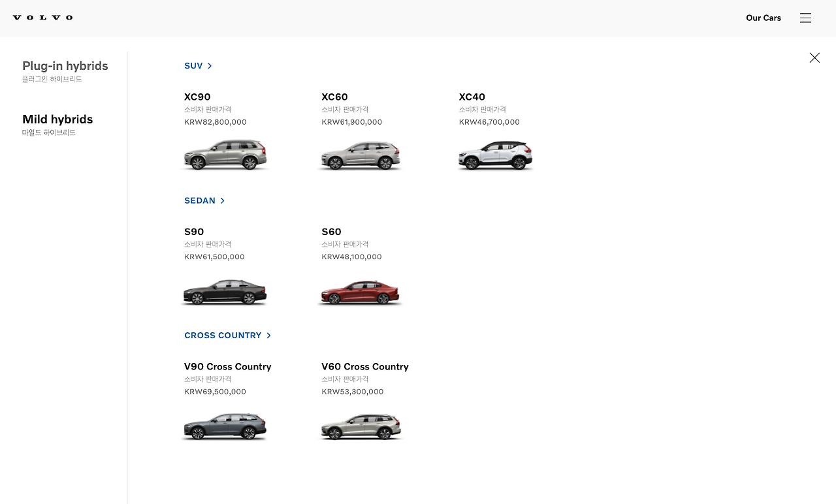Image resolution: width=836 pixels, height=504 pixels.
Task: Click the V90 Cross Country car image
Action: coord(225,427)
